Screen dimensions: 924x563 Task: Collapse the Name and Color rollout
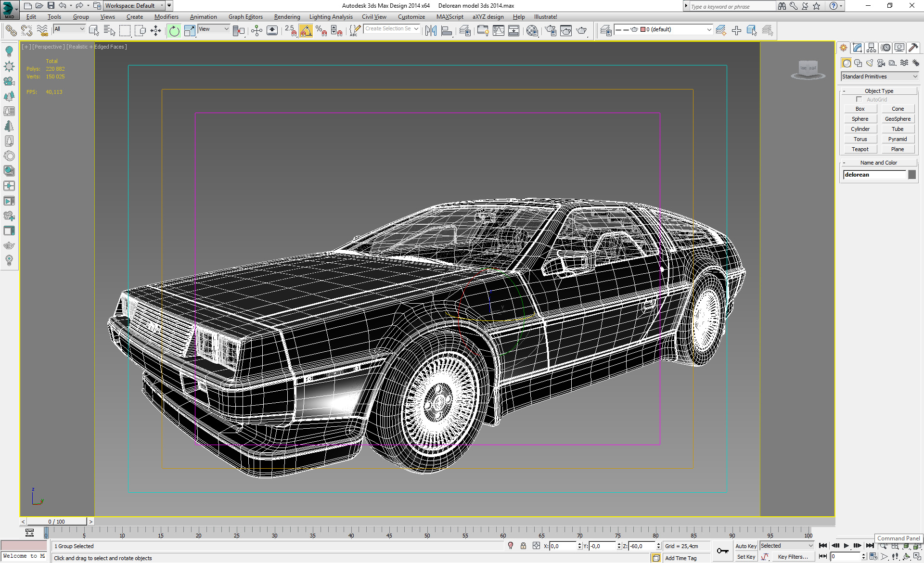click(879, 163)
